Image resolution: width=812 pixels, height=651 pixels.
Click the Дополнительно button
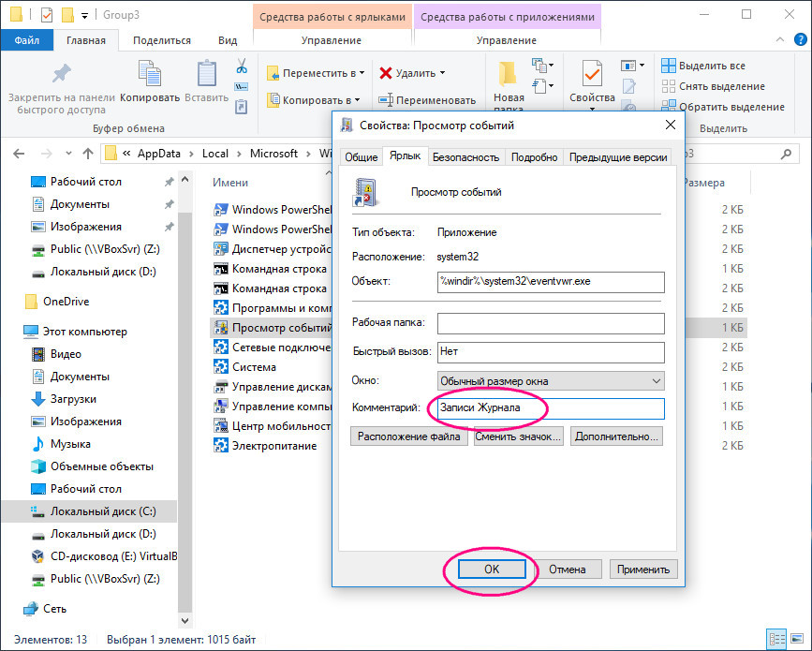coord(616,436)
